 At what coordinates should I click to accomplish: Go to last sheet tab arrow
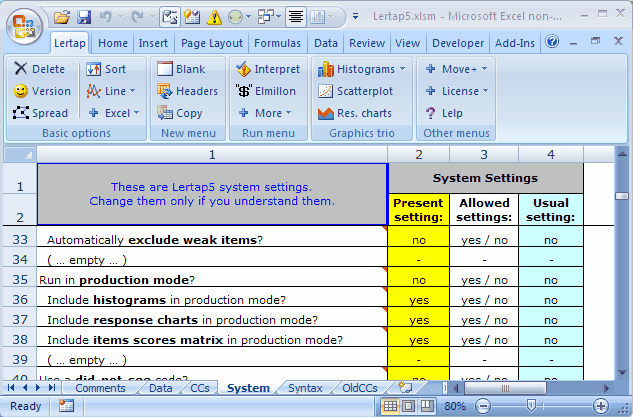[52, 388]
